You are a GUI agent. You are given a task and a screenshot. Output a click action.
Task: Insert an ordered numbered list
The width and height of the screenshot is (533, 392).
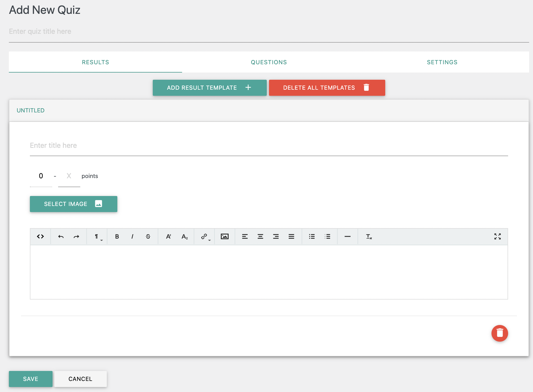point(327,236)
